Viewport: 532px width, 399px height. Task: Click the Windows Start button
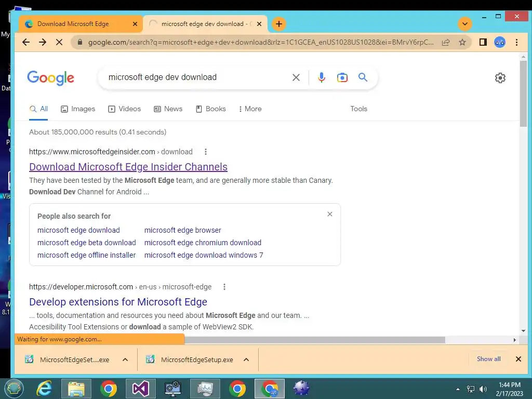click(14, 389)
